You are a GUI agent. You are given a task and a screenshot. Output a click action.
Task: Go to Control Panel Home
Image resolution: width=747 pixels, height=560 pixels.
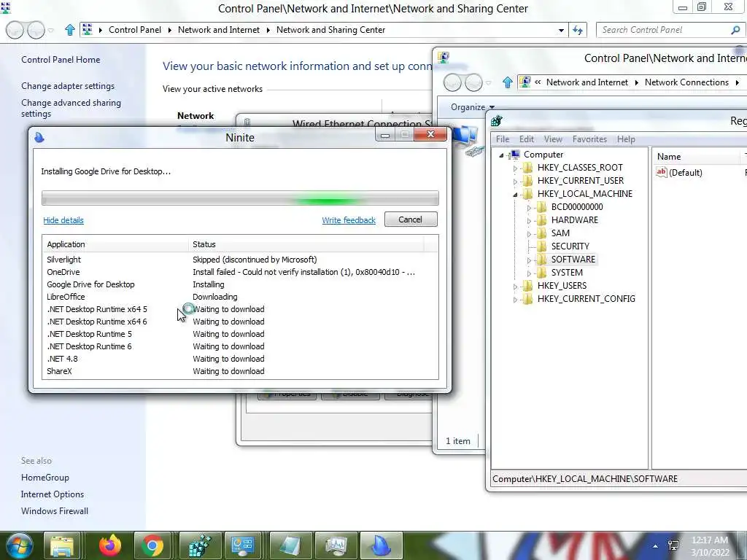(x=61, y=60)
